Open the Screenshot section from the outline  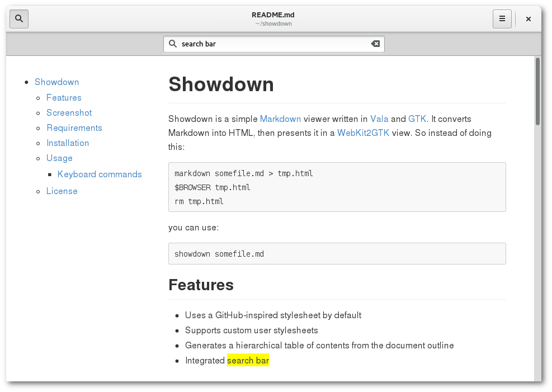(69, 112)
